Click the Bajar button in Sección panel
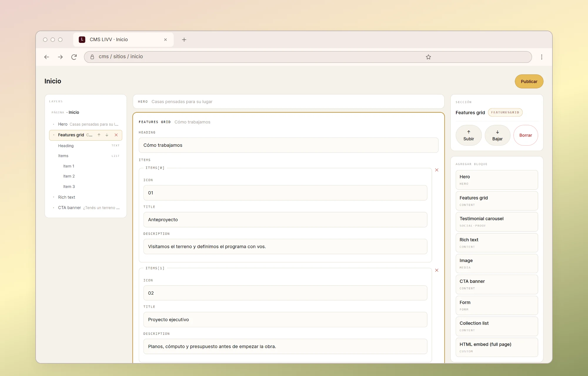The height and width of the screenshot is (376, 588). [x=497, y=135]
